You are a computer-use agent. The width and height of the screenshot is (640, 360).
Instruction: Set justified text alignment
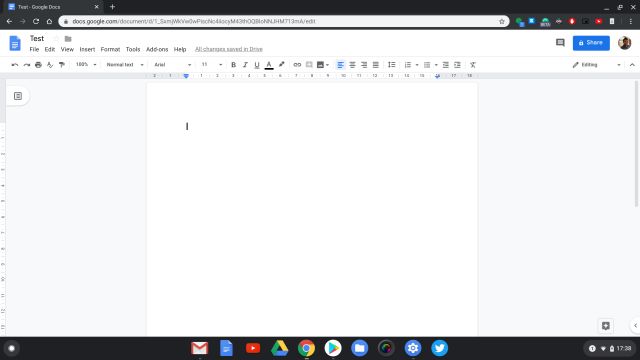(x=376, y=65)
